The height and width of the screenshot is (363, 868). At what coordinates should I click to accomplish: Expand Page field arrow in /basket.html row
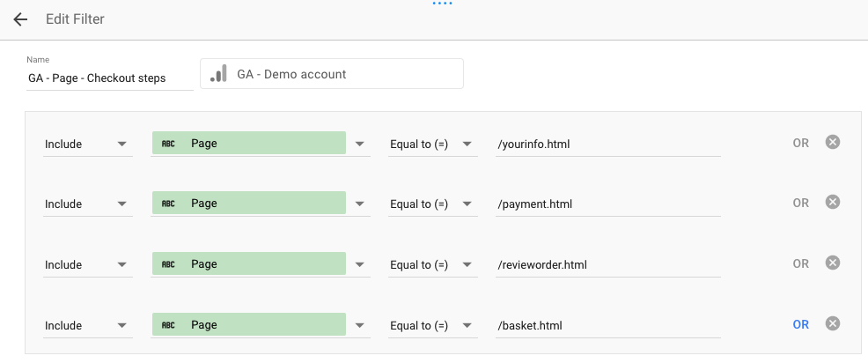360,326
